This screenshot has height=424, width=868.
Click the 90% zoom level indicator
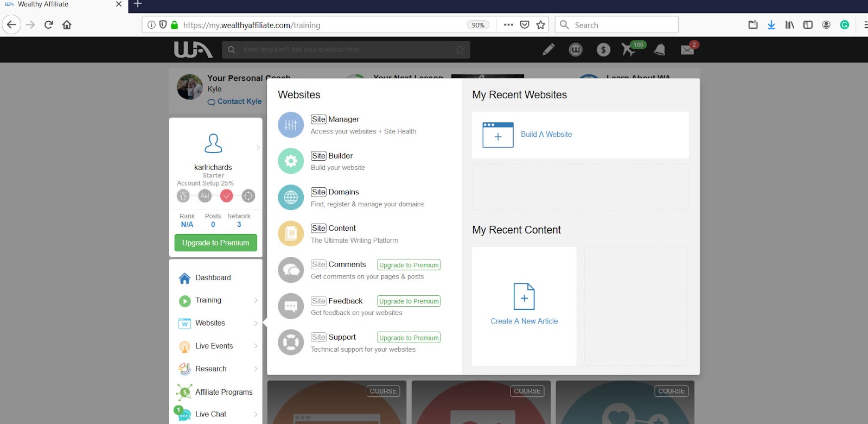(x=478, y=25)
